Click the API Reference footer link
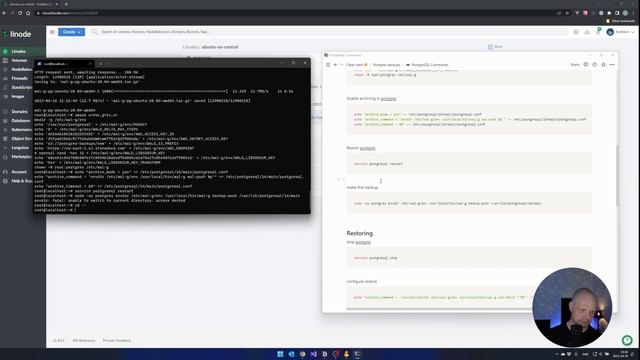 (x=84, y=340)
